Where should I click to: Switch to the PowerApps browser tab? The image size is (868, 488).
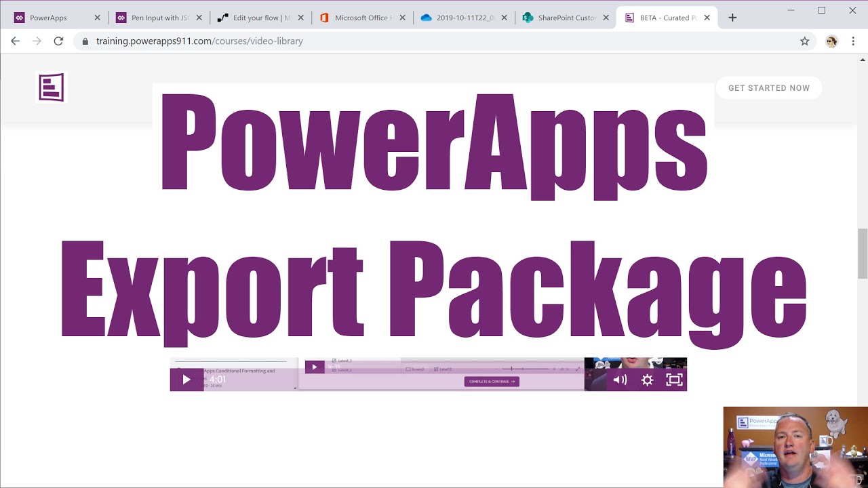[x=57, y=18]
